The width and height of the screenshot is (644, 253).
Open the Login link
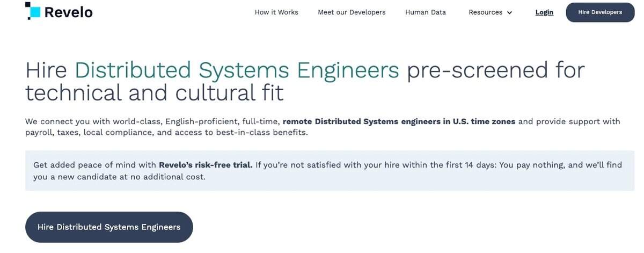click(544, 12)
